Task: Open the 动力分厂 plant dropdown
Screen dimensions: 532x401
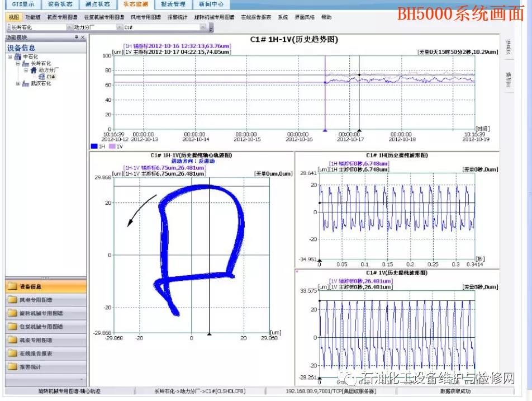Action: click(x=120, y=27)
